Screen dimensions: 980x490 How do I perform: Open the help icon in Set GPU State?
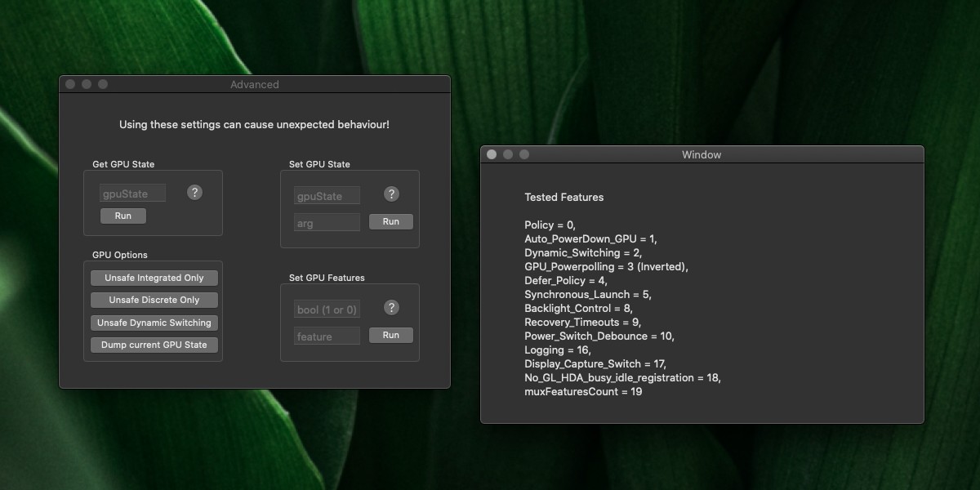click(391, 194)
